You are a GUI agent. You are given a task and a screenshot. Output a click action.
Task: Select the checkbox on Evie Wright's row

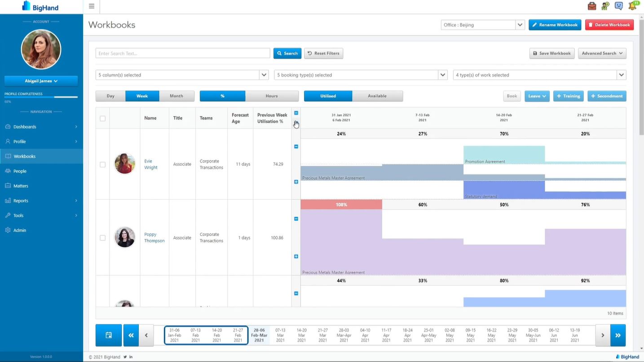(x=102, y=164)
